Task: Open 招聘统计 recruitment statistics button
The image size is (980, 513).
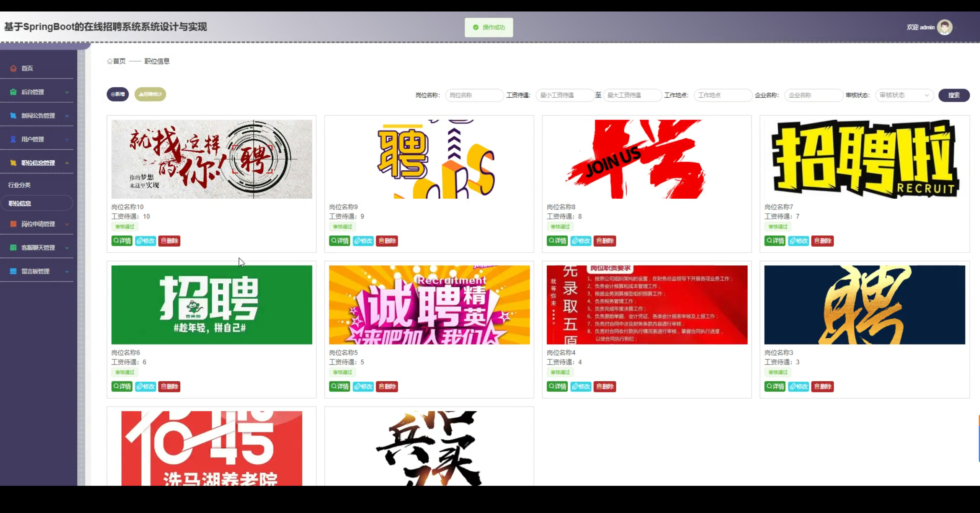Action: 150,94
